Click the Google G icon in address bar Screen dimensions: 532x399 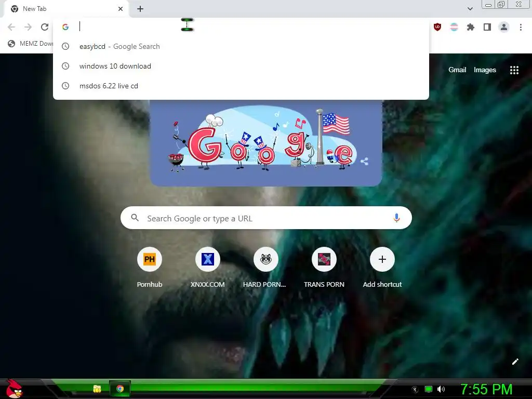pos(65,27)
